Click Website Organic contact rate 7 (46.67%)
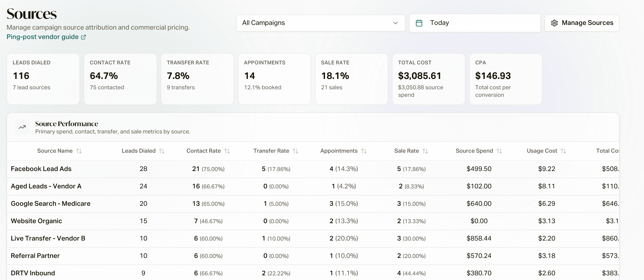 pos(208,221)
